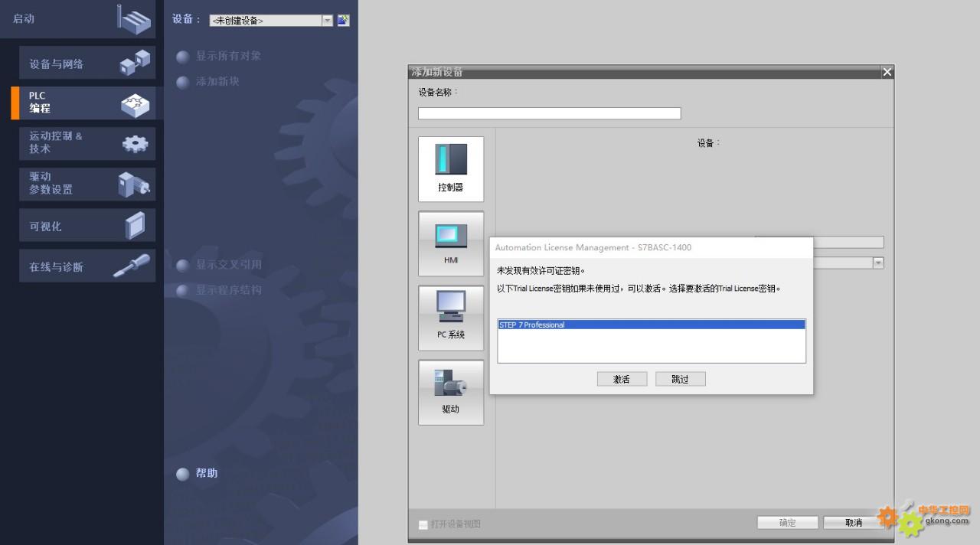
Task: Toggle 打开设备视图 checkbox
Action: tap(423, 524)
